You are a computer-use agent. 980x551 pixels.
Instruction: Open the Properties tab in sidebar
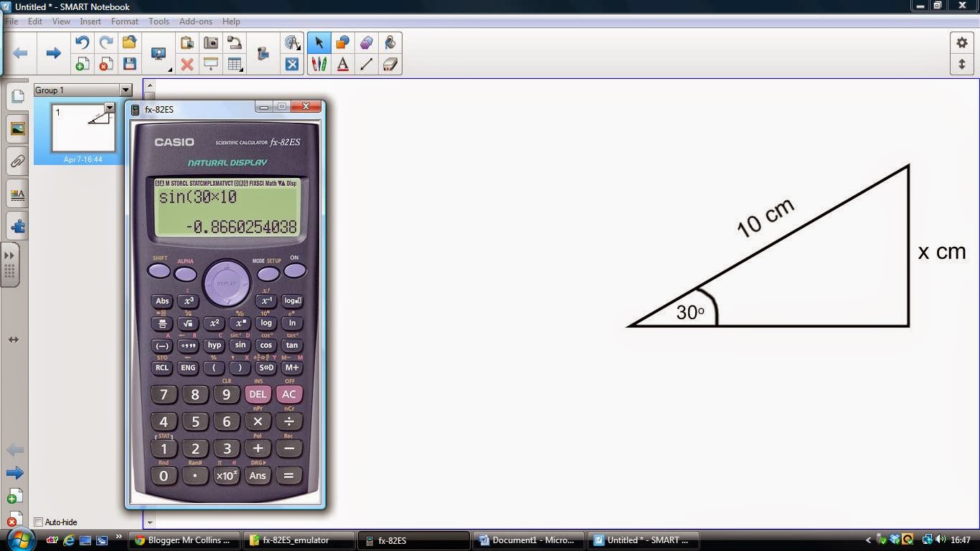(x=17, y=194)
